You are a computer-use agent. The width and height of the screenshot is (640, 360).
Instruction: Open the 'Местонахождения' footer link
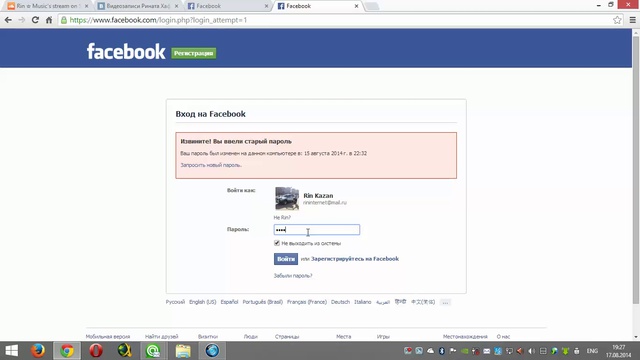[x=465, y=337]
